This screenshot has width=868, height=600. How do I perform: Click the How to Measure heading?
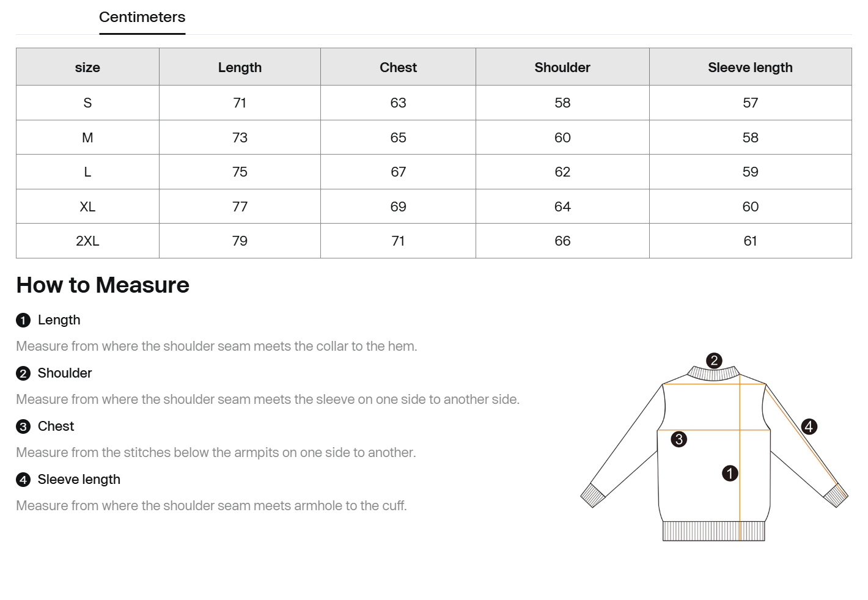103,285
